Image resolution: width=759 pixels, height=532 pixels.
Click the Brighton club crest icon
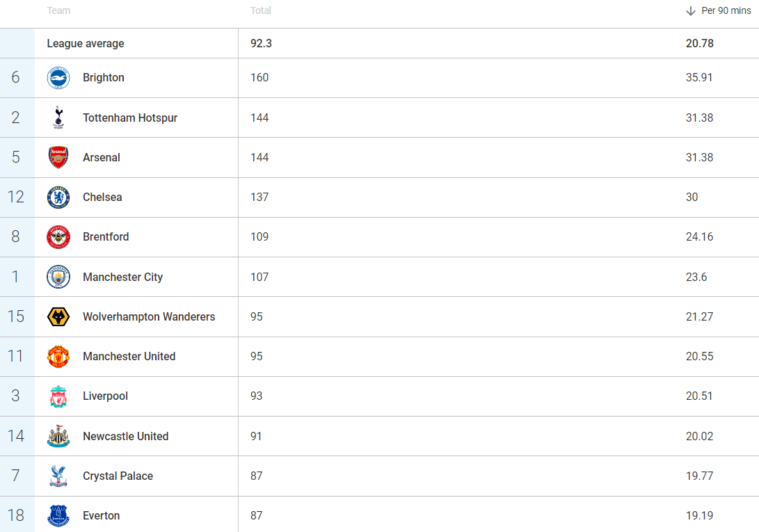tap(58, 78)
